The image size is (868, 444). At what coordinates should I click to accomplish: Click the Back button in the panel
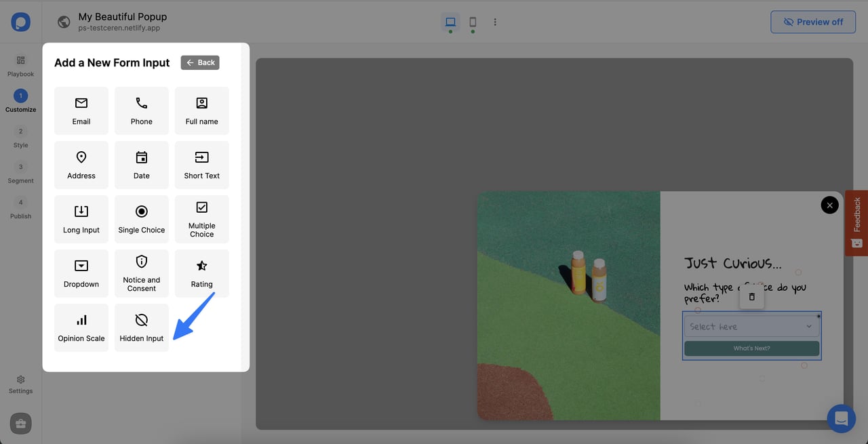click(x=200, y=62)
